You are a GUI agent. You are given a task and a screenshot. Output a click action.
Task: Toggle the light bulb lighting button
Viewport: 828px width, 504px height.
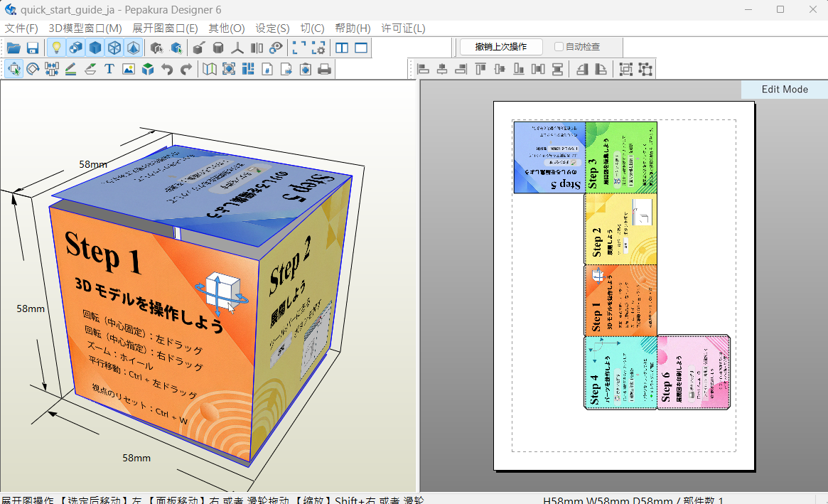tap(56, 48)
